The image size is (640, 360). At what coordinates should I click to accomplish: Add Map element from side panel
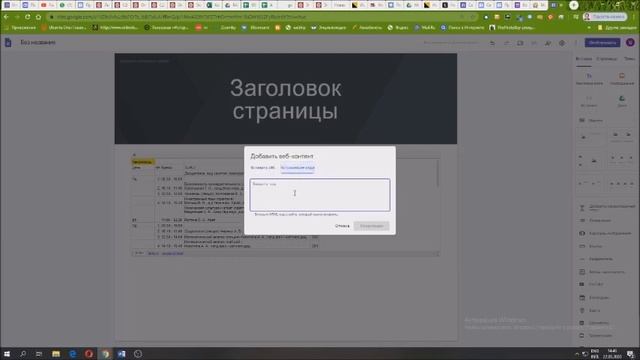tap(589, 311)
